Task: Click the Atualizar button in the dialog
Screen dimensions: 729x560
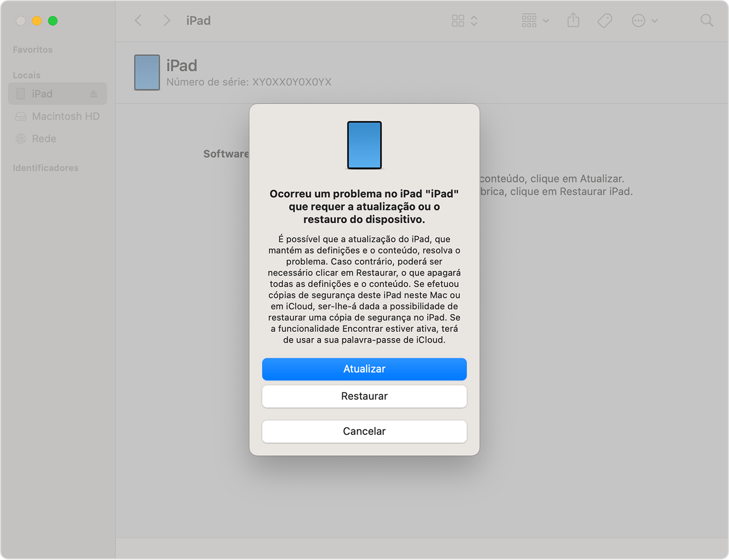Action: 364,369
